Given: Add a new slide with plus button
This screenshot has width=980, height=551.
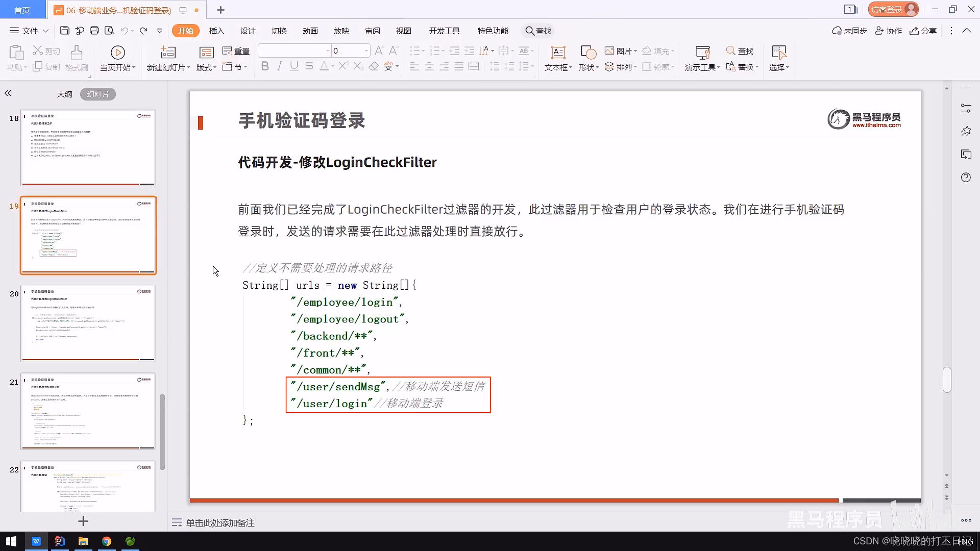Looking at the screenshot, I should (83, 521).
